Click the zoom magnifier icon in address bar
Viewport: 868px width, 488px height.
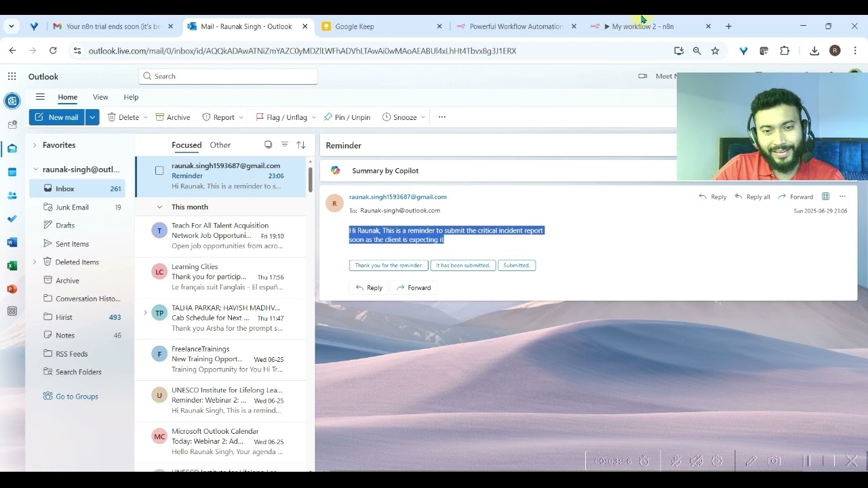[696, 51]
